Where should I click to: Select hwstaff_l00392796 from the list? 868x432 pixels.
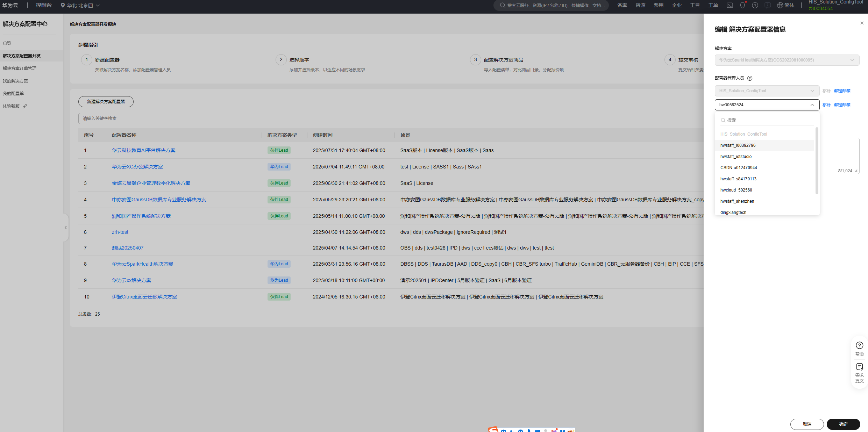pos(764,145)
